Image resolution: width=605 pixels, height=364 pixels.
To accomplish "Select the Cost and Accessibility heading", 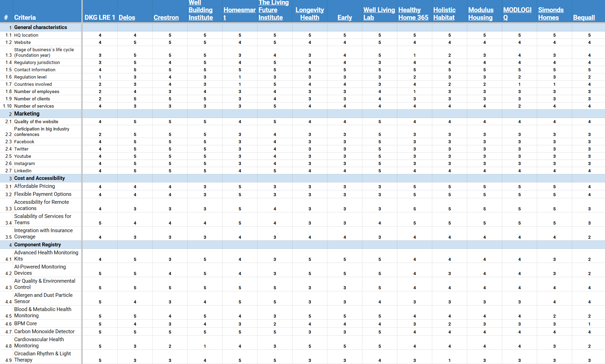I will [x=39, y=178].
